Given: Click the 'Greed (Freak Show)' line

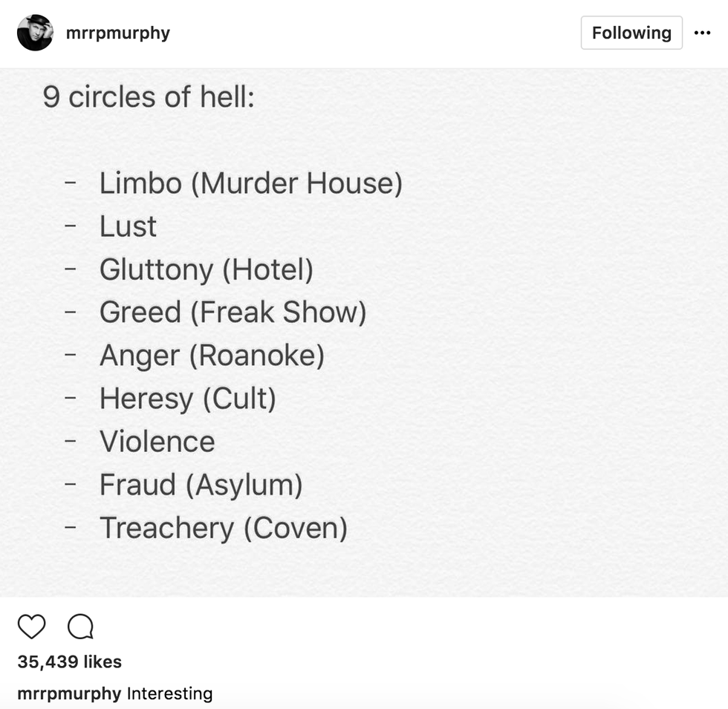Looking at the screenshot, I should (233, 312).
